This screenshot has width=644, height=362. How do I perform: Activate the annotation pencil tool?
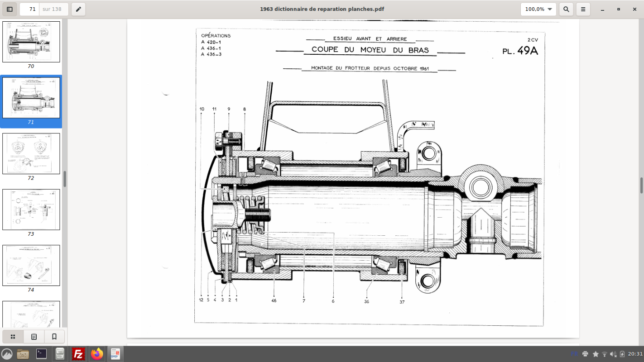78,9
